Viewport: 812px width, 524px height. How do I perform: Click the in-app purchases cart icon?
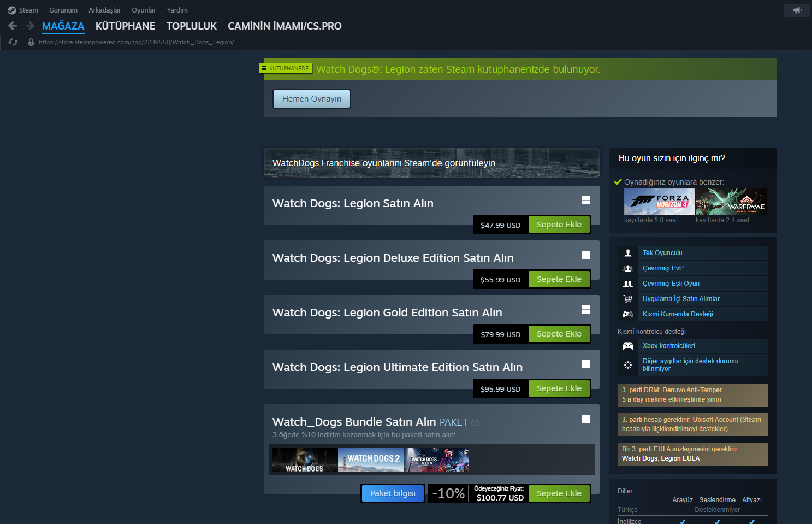628,299
